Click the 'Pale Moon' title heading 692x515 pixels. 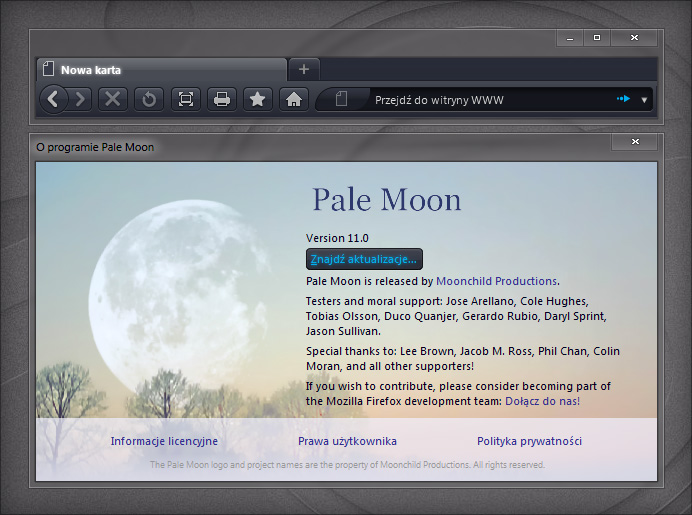387,199
